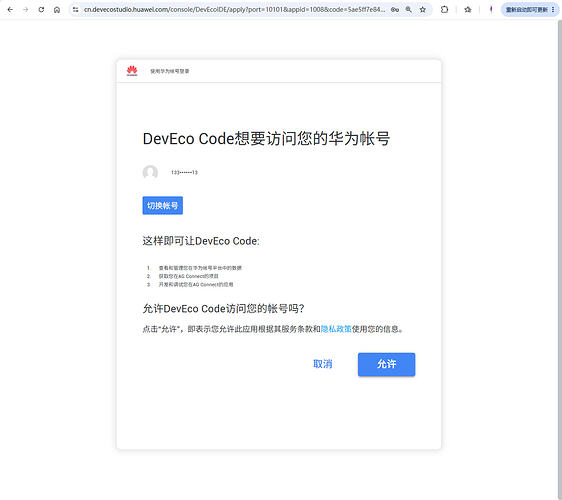Open site information icon in address bar
Screen dimensions: 562x500
coord(75,10)
